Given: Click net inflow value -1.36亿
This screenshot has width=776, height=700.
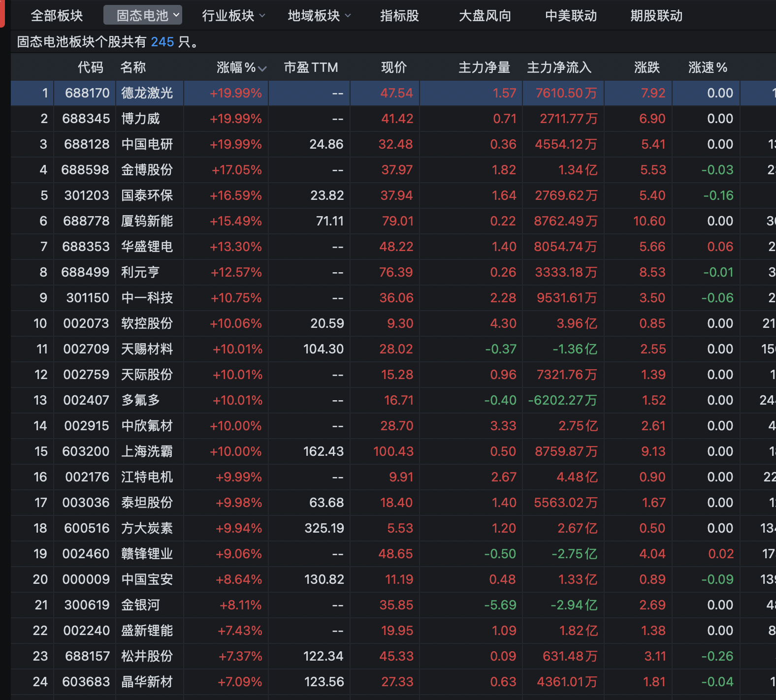Looking at the screenshot, I should click(575, 349).
